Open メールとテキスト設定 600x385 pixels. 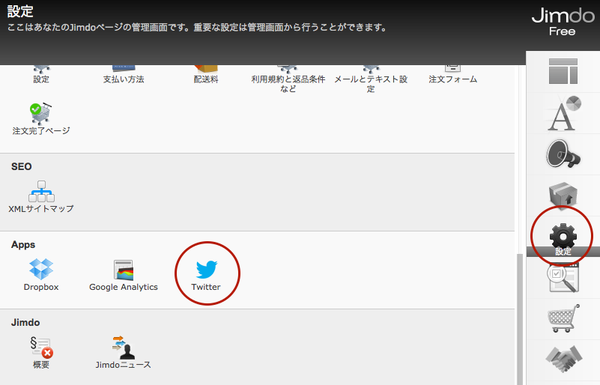click(370, 79)
